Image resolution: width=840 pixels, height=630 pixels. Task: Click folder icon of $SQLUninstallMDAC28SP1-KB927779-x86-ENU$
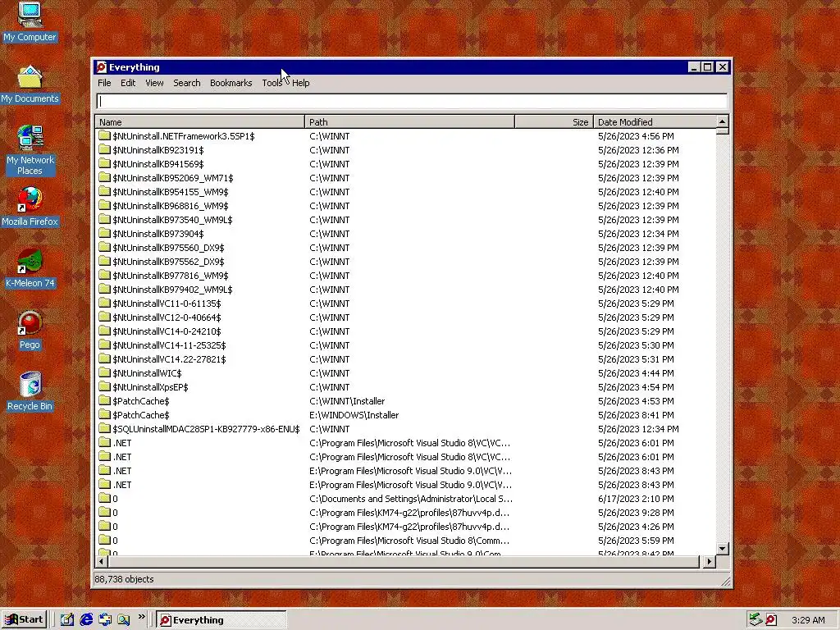tap(104, 428)
